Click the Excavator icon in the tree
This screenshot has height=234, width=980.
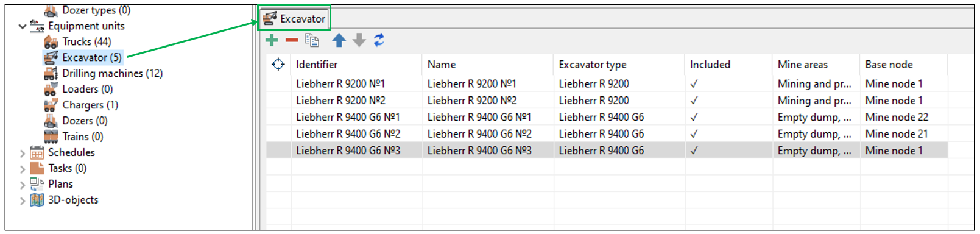tap(51, 58)
